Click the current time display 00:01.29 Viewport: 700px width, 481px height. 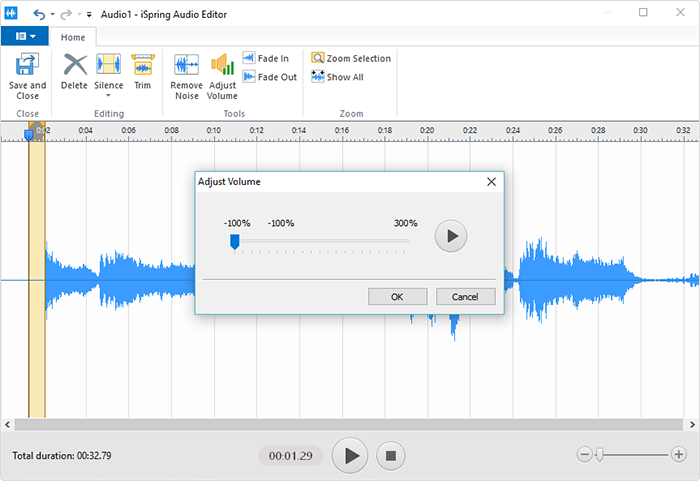tap(291, 456)
